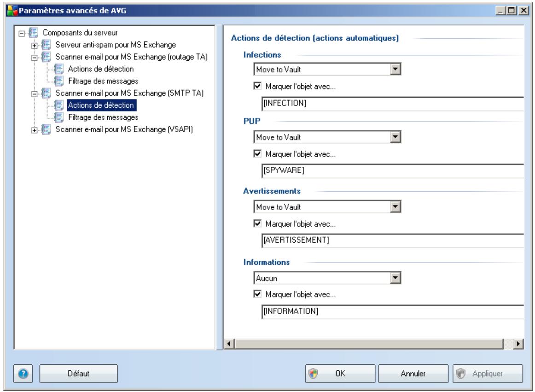
Task: Select Filtrage des messages under routage TA
Action: click(x=103, y=81)
